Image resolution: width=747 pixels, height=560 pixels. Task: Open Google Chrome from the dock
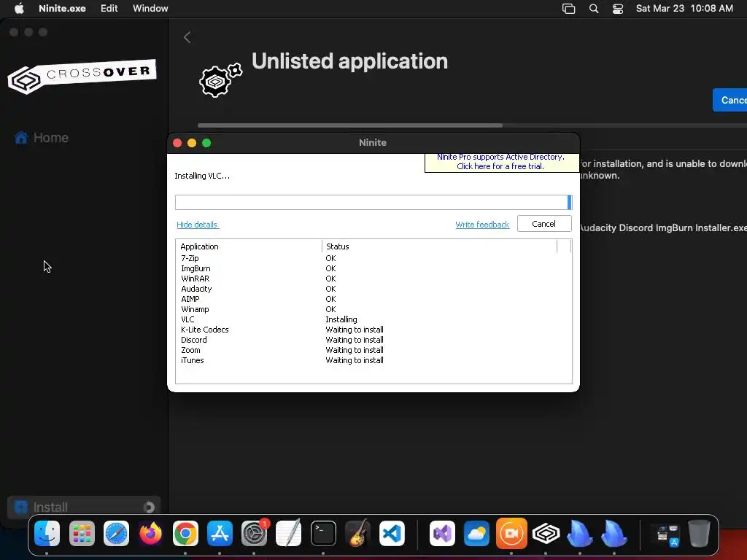pyautogui.click(x=185, y=533)
